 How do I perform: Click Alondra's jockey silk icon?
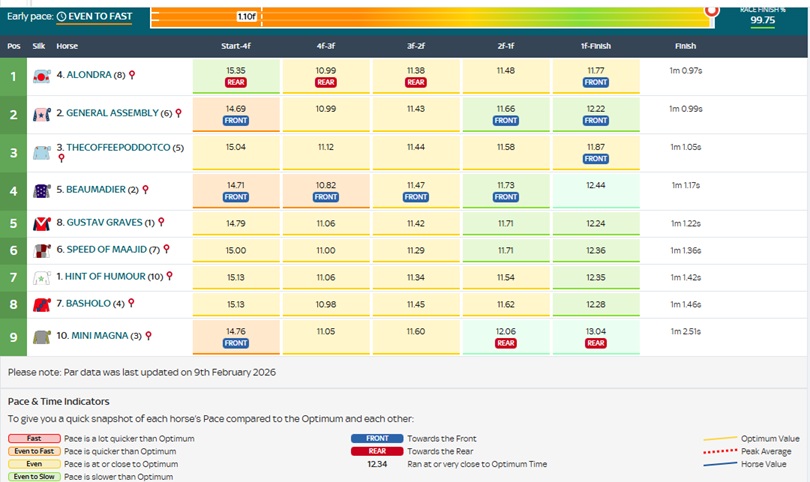[42, 75]
